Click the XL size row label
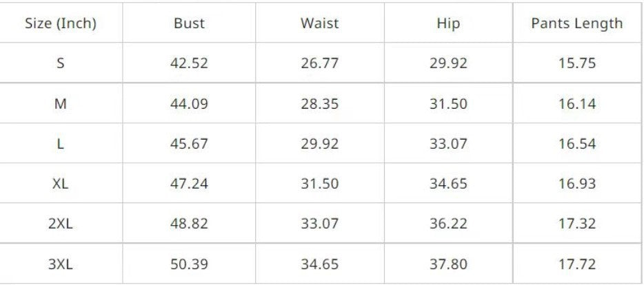This screenshot has height=285, width=644. (x=61, y=184)
